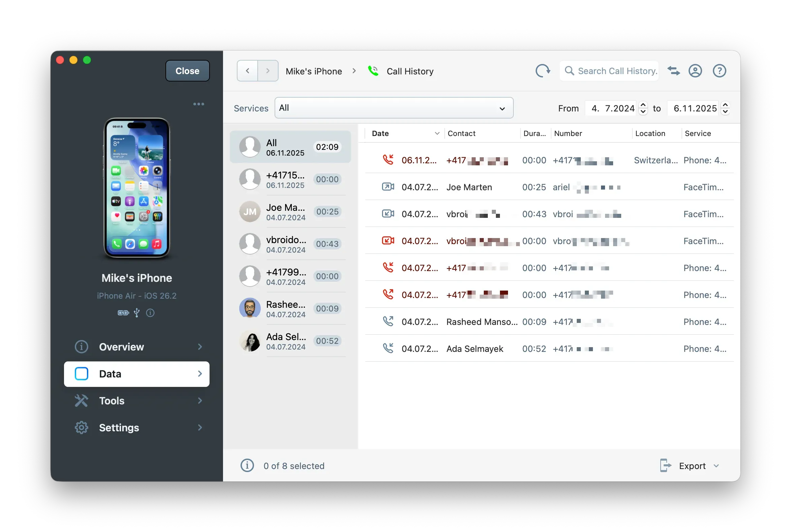Open the ellipsis options above the device image
791x532 pixels.
199,104
